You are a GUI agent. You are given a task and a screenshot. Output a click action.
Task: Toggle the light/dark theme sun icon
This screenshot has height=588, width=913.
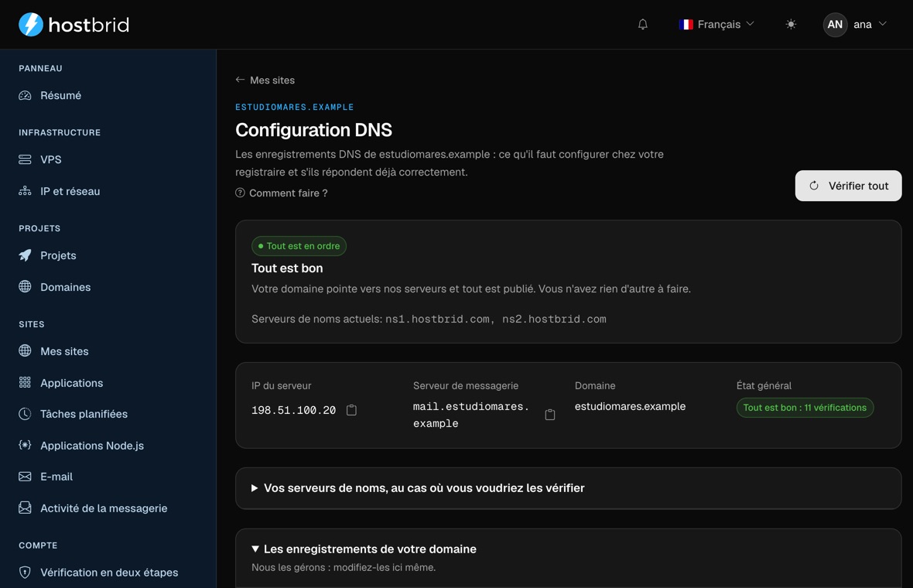click(791, 25)
